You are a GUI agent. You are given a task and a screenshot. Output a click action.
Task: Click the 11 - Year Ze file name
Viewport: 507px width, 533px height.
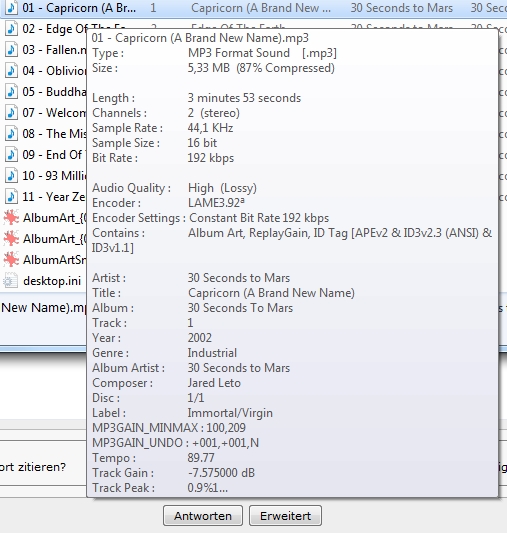tap(54, 197)
